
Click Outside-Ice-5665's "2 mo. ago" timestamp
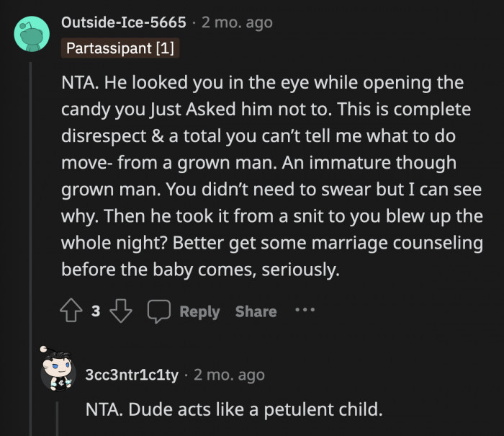pos(237,22)
